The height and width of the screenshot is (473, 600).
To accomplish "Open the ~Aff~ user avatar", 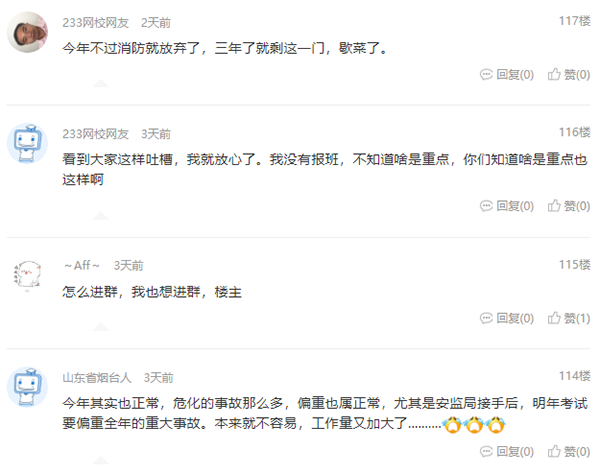I will coord(27,275).
